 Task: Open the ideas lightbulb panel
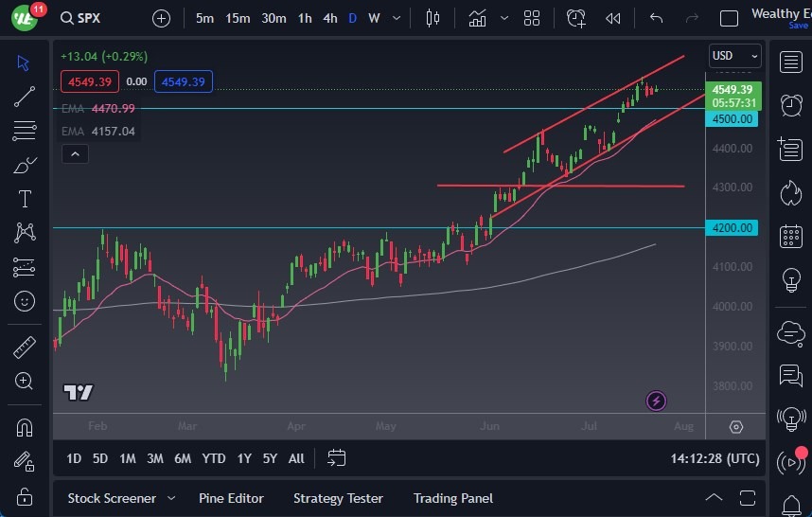click(790, 280)
